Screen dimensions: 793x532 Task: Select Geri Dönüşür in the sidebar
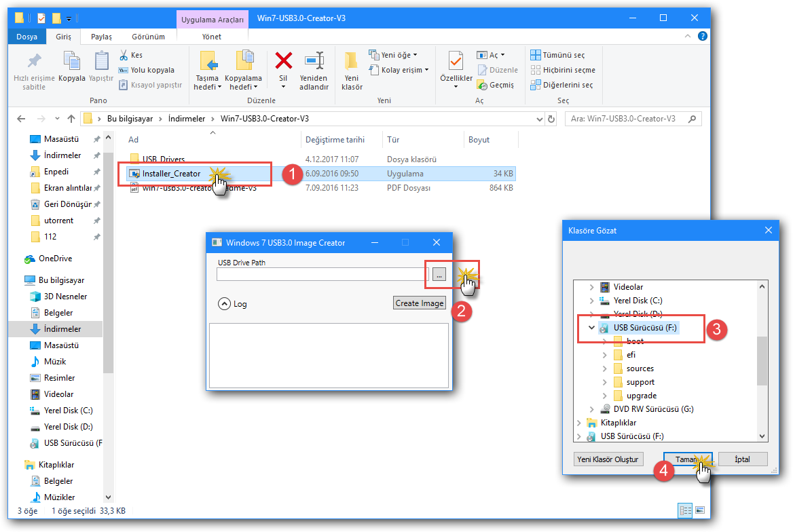pyautogui.click(x=68, y=204)
